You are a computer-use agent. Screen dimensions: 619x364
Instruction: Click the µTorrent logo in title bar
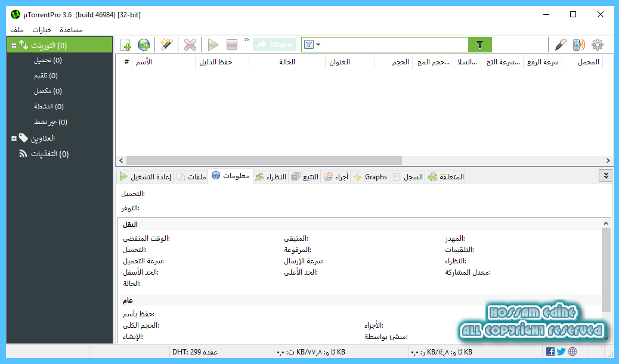point(15,14)
